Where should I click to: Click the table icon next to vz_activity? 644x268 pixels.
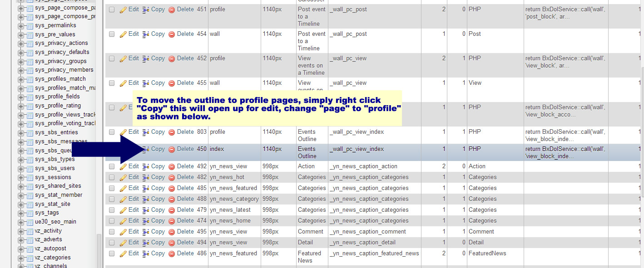point(30,231)
